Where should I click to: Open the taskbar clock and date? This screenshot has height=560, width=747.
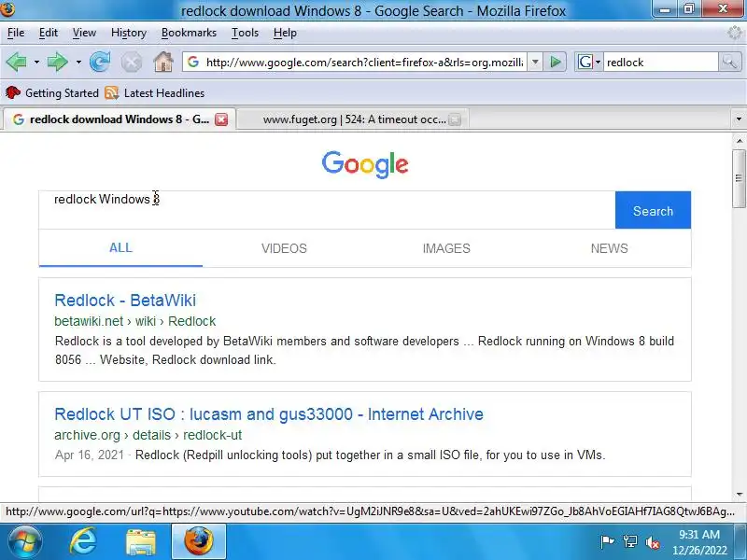pyautogui.click(x=699, y=542)
